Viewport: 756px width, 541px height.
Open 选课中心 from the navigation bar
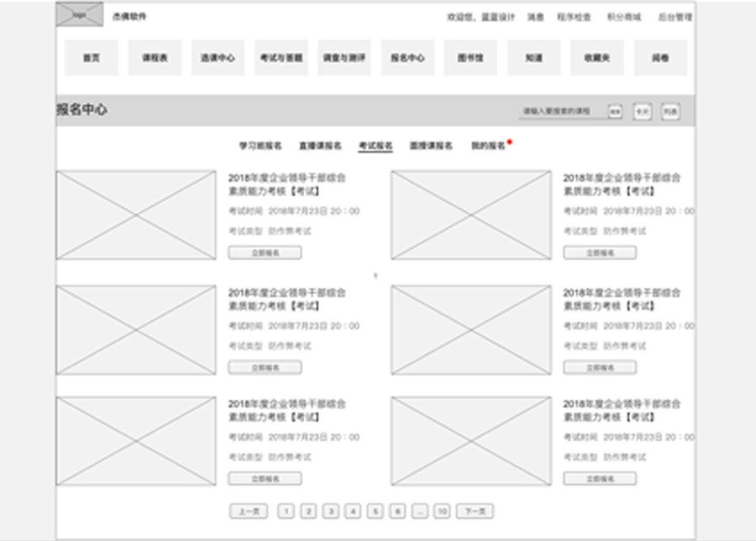[217, 57]
